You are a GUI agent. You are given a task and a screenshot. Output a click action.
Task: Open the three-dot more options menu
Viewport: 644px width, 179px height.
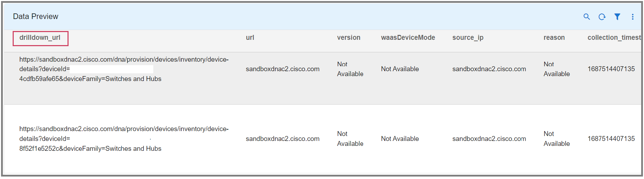[x=632, y=17]
